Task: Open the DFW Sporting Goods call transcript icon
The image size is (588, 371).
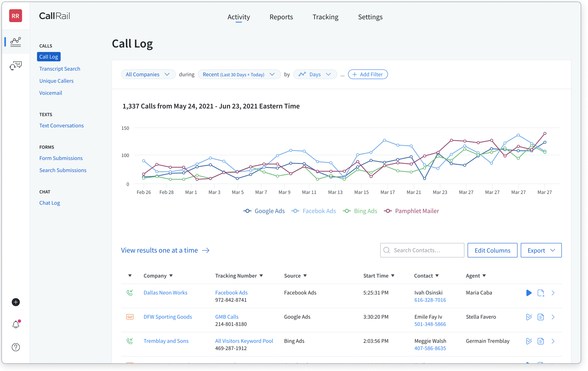Action: pyautogui.click(x=541, y=317)
